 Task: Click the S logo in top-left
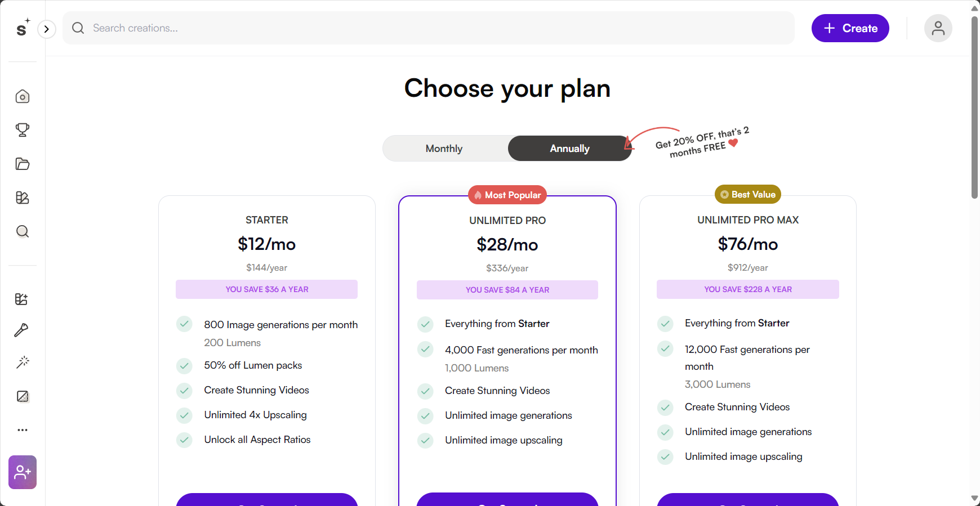click(x=22, y=28)
